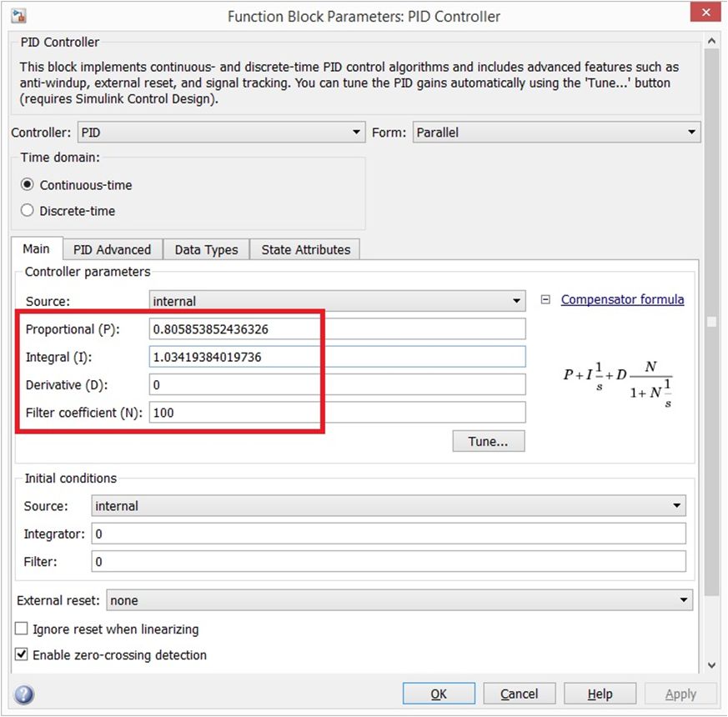Image resolution: width=728 pixels, height=717 pixels.
Task: Click the Simulink icon in the title bar
Action: 19,16
